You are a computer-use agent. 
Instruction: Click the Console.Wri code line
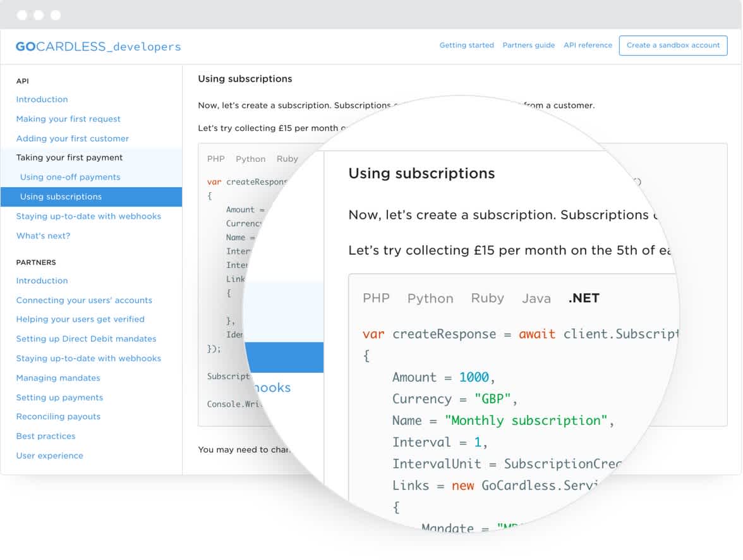[234, 404]
